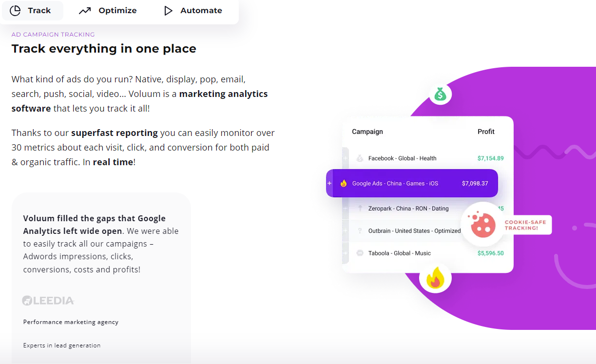Click the Profit column header
This screenshot has width=596, height=364.
point(486,132)
